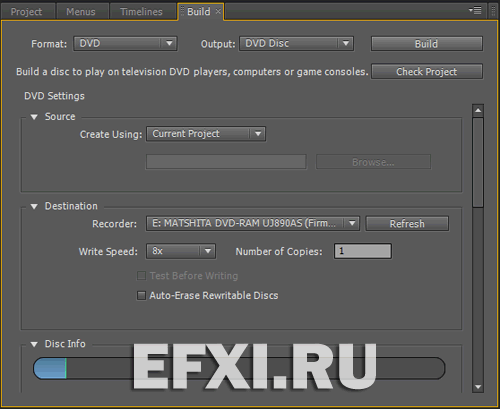Open the Create Using dropdown

pos(206,134)
